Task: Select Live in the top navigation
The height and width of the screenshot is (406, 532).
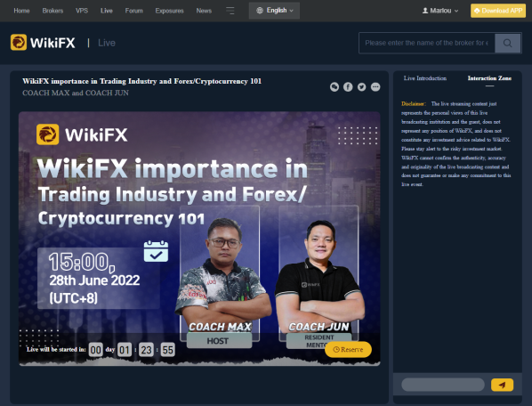Action: point(107,11)
